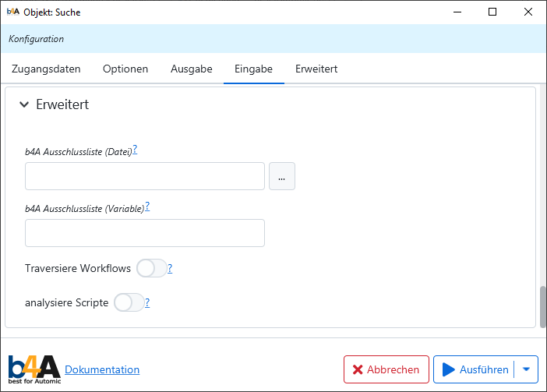Viewport: 547px width, 392px height.
Task: Open help for analysiere Scripte
Action: click(147, 303)
